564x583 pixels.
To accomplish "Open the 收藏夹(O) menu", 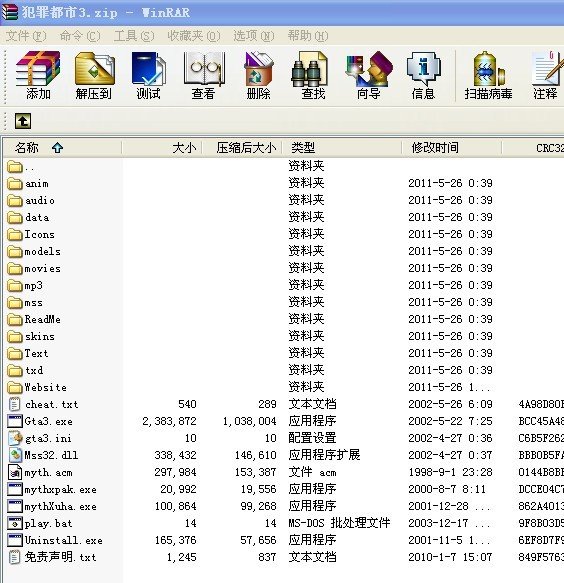I will pos(194,36).
